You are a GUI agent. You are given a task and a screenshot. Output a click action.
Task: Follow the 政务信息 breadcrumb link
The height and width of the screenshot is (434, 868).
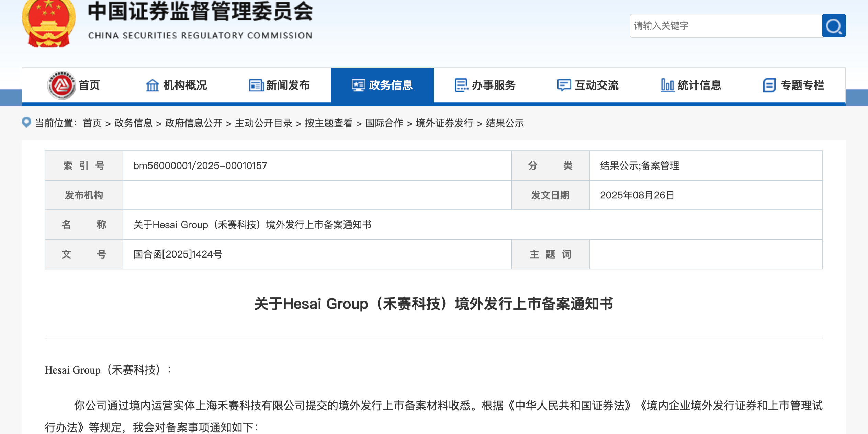(133, 123)
